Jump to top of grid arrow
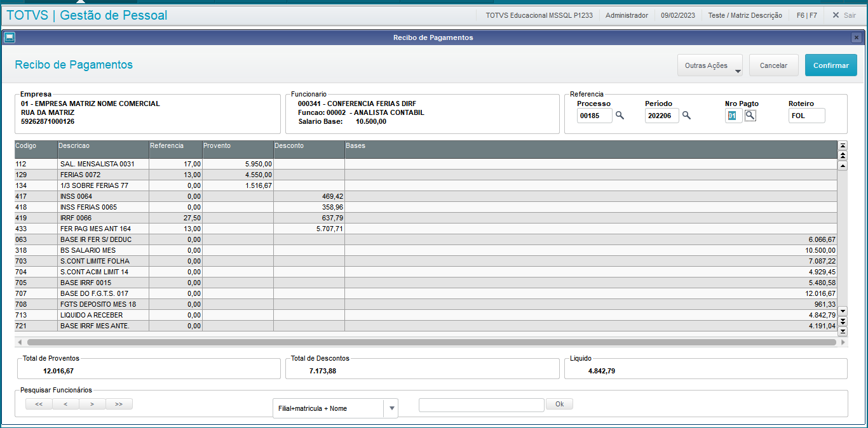The image size is (868, 428). pyautogui.click(x=843, y=145)
